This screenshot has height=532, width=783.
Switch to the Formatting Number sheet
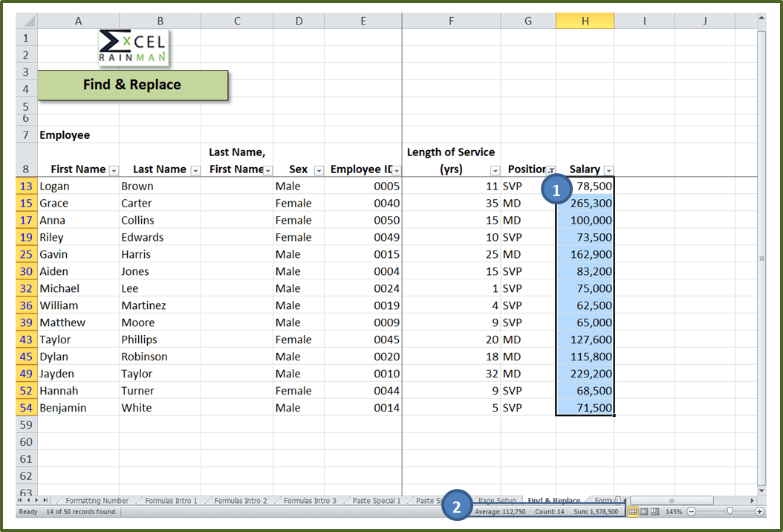click(97, 501)
